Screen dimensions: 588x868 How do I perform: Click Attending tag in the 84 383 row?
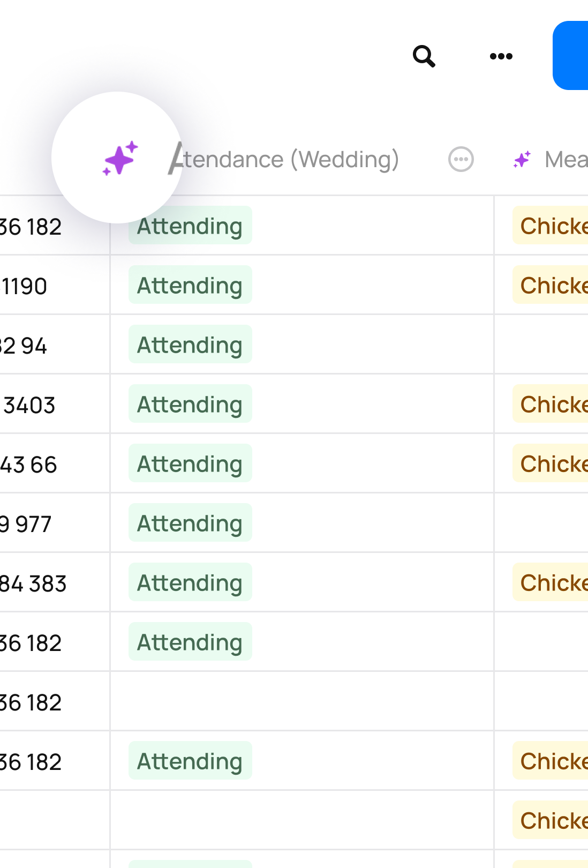point(190,582)
